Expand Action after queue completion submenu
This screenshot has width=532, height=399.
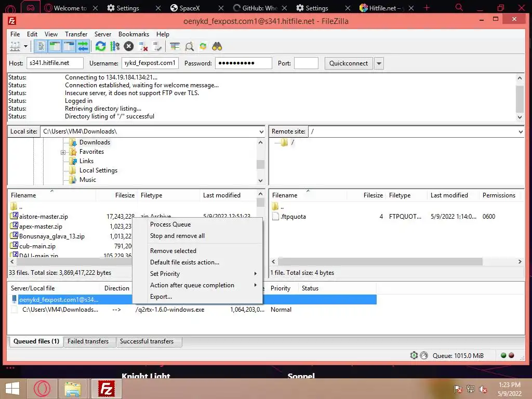pyautogui.click(x=197, y=285)
